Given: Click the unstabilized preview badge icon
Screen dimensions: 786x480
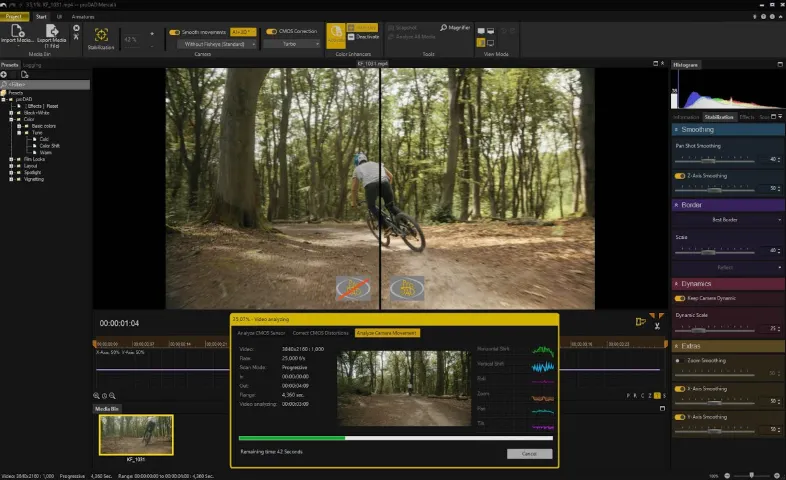Looking at the screenshot, I should [353, 289].
